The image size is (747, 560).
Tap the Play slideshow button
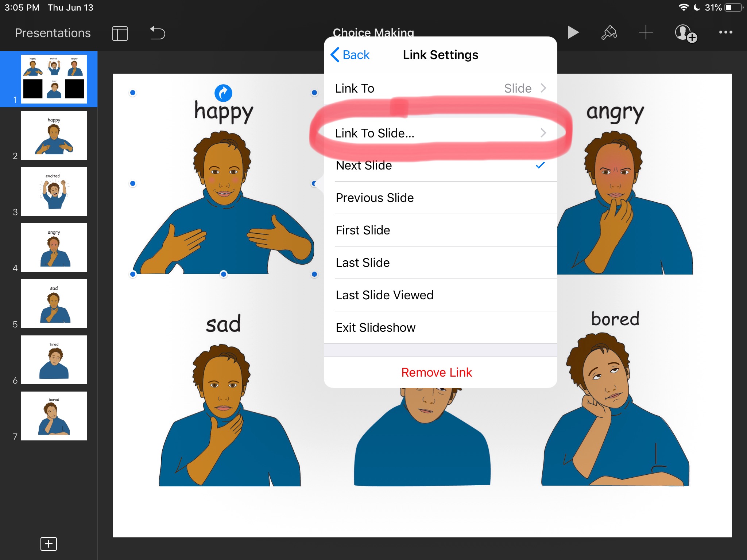[573, 33]
